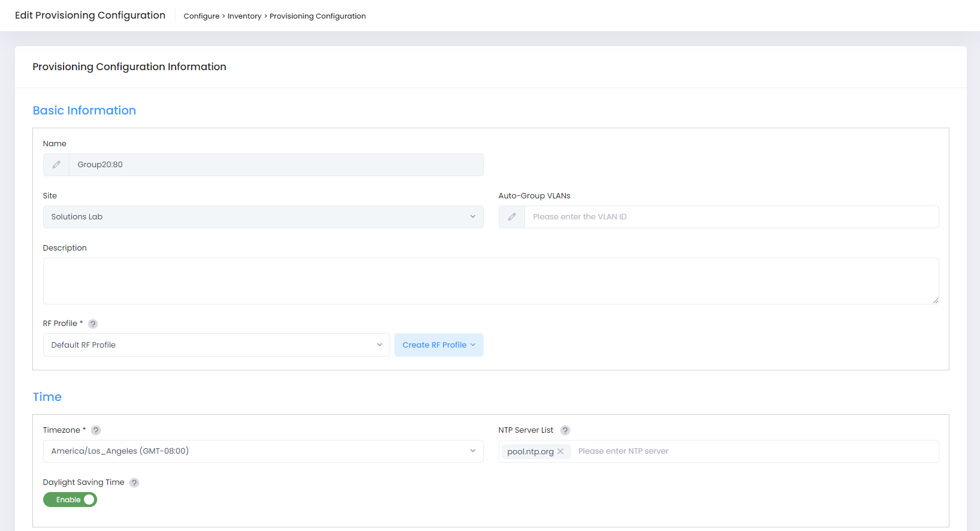980x531 pixels.
Task: Remove pool.ntp.org from NTP server list
Action: [x=560, y=451]
